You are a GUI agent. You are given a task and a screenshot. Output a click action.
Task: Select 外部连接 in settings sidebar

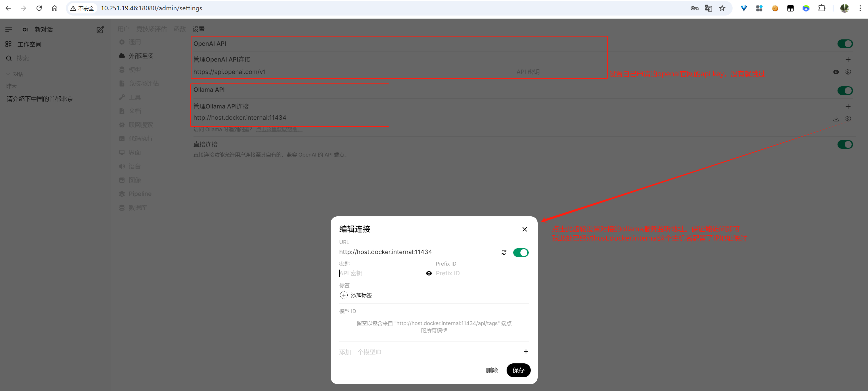point(141,56)
